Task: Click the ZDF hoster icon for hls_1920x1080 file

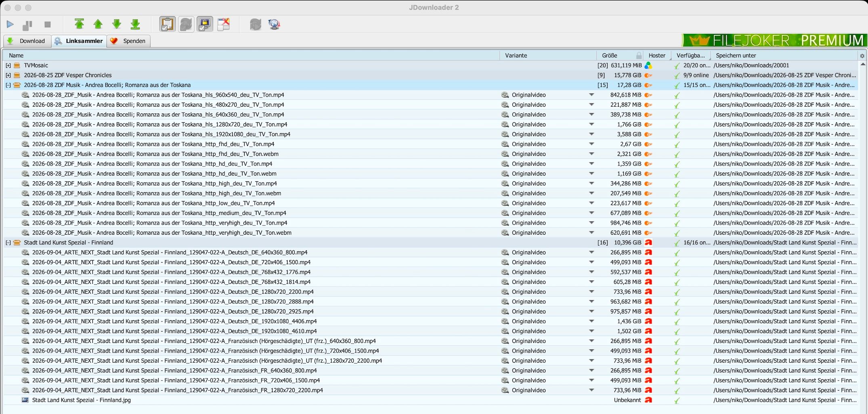Action: [648, 134]
